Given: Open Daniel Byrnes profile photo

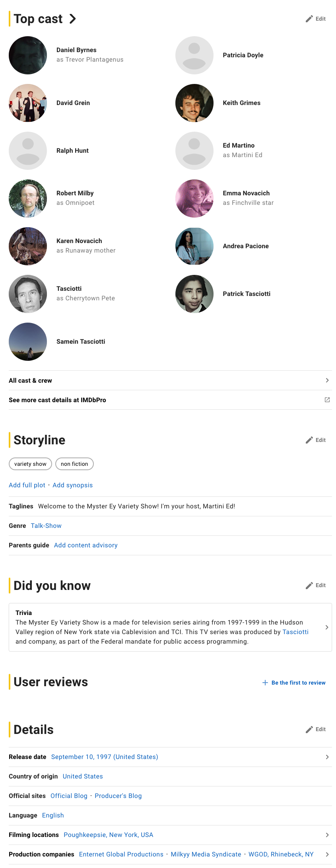Looking at the screenshot, I should [28, 55].
